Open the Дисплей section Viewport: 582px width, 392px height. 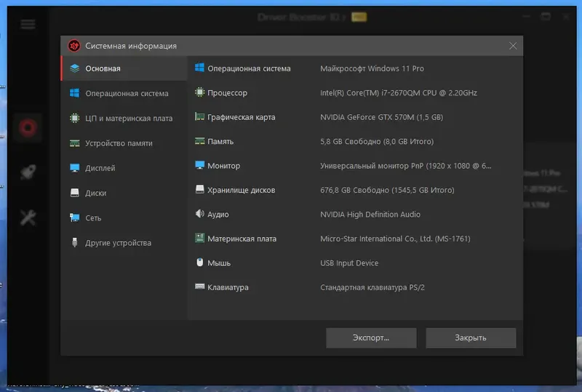coord(124,168)
